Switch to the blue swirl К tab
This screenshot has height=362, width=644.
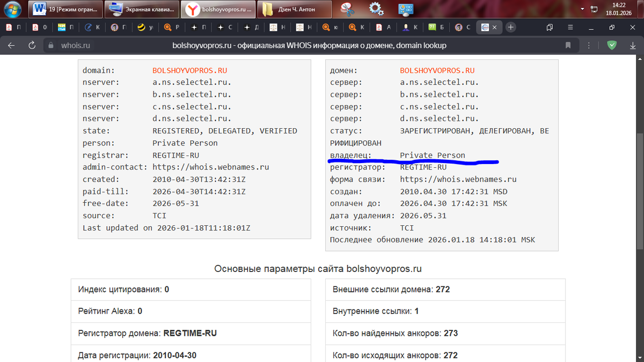pos(92,27)
